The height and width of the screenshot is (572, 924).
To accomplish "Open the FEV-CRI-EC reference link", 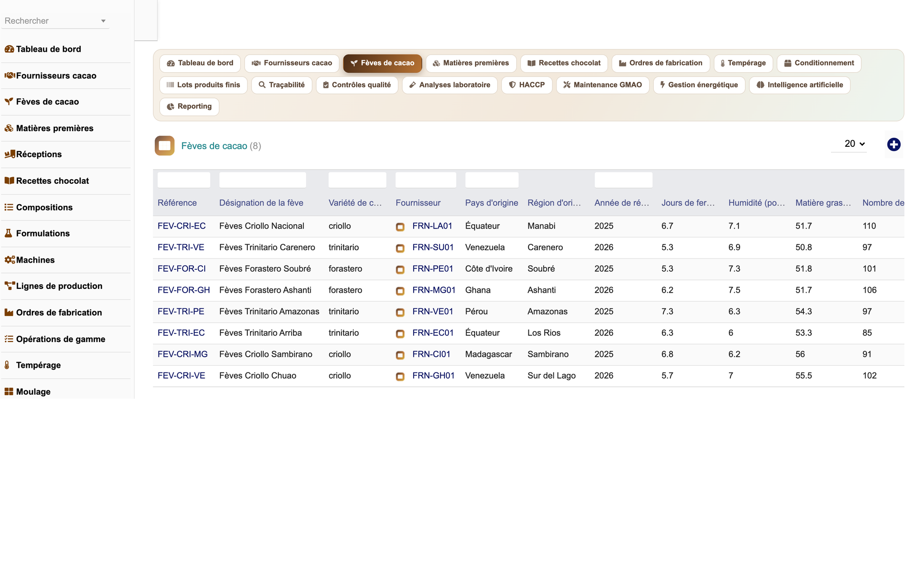I will click(181, 226).
